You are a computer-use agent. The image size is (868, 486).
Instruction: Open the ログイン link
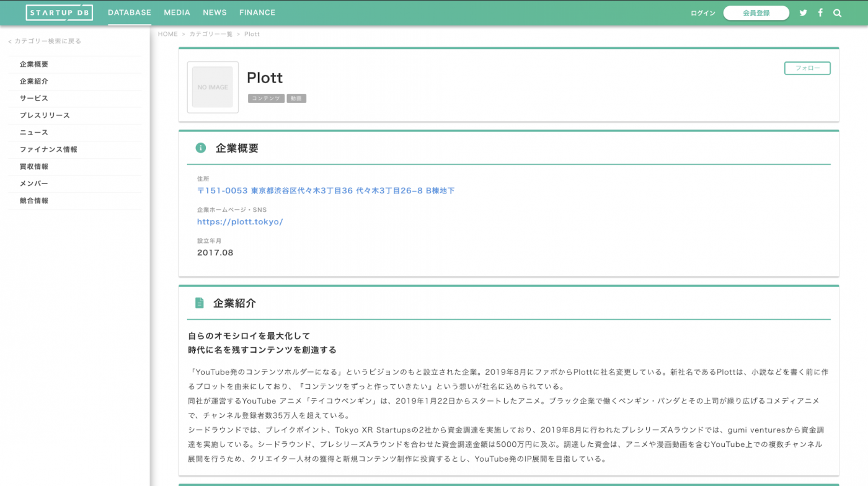702,12
